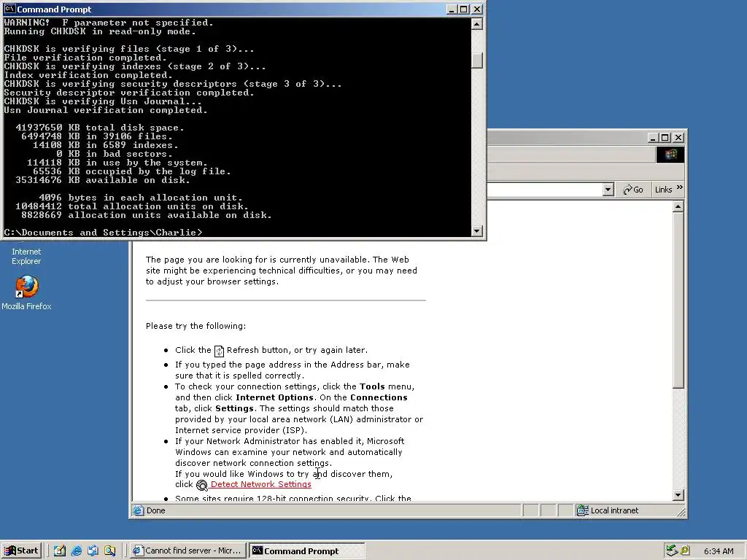Click the Internet Explorer vertical scrollbar thumb

click(678, 300)
